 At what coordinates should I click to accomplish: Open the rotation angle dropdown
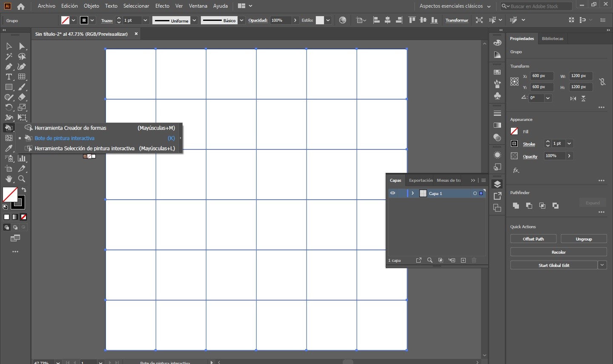click(x=548, y=98)
